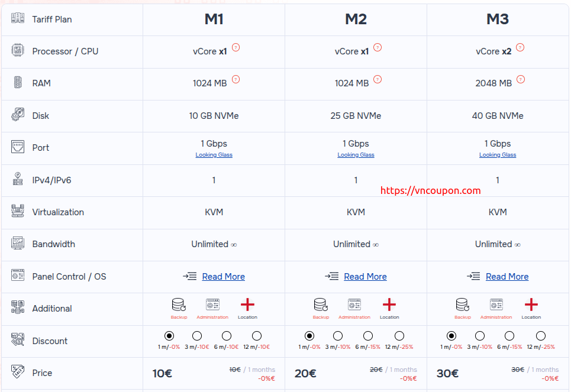This screenshot has height=392, width=571.
Task: Click the M3 plan heading
Action: click(x=498, y=20)
